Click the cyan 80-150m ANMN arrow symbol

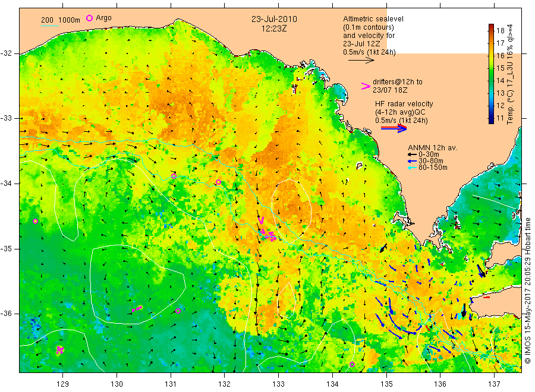tap(413, 167)
